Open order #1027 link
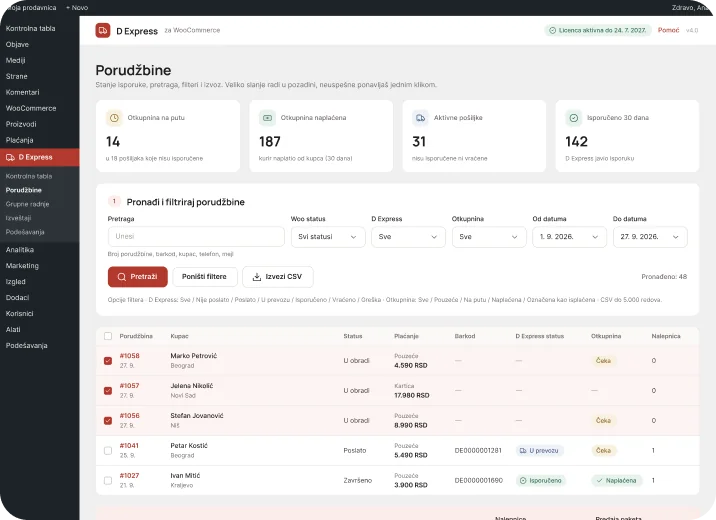 (129, 476)
